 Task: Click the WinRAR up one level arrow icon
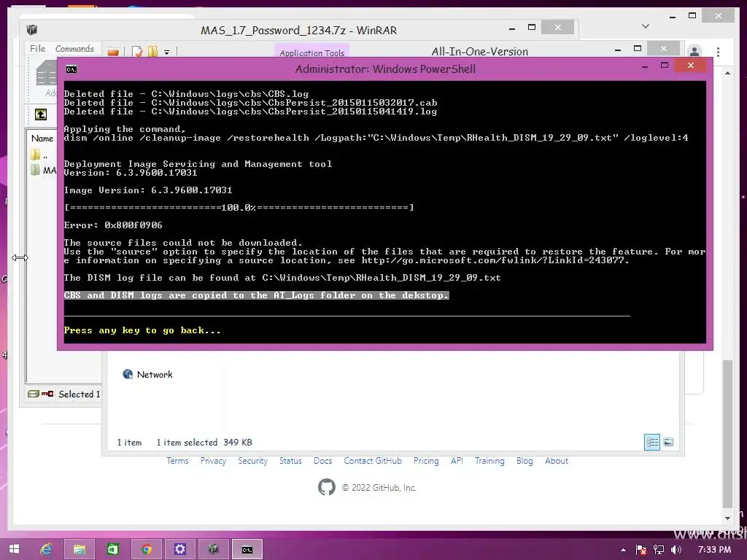[x=41, y=114]
